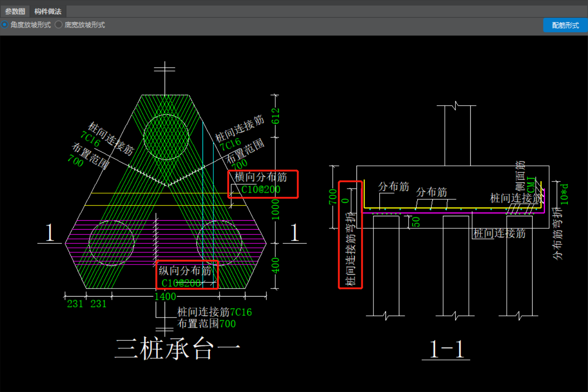Click C10@200 under 纵向分布筋
Image resolution: width=588 pixels, height=392 pixels.
click(x=181, y=283)
